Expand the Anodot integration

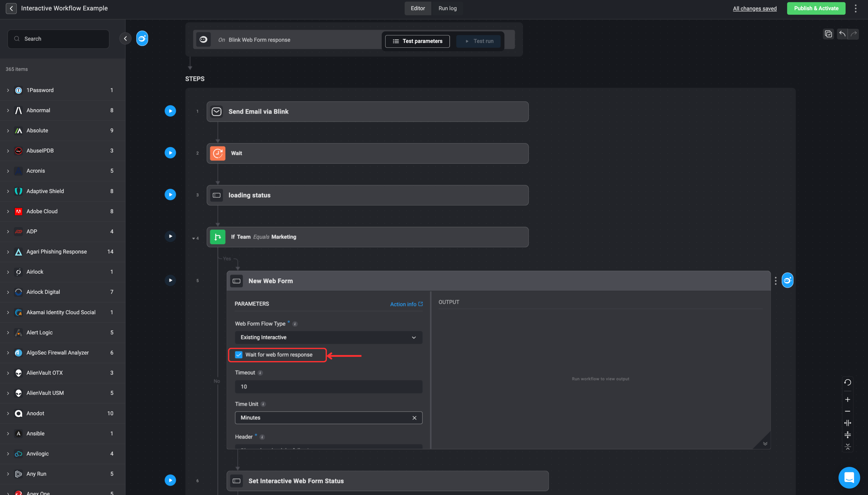point(8,413)
